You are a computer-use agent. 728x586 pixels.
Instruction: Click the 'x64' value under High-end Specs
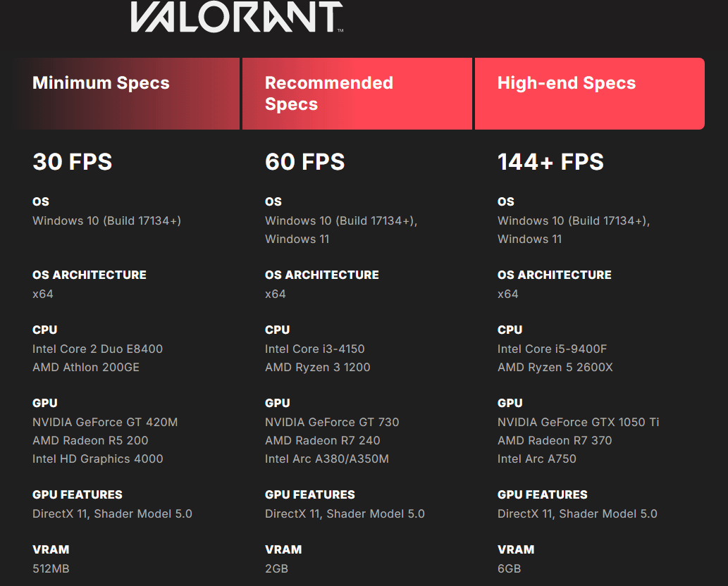click(x=508, y=294)
